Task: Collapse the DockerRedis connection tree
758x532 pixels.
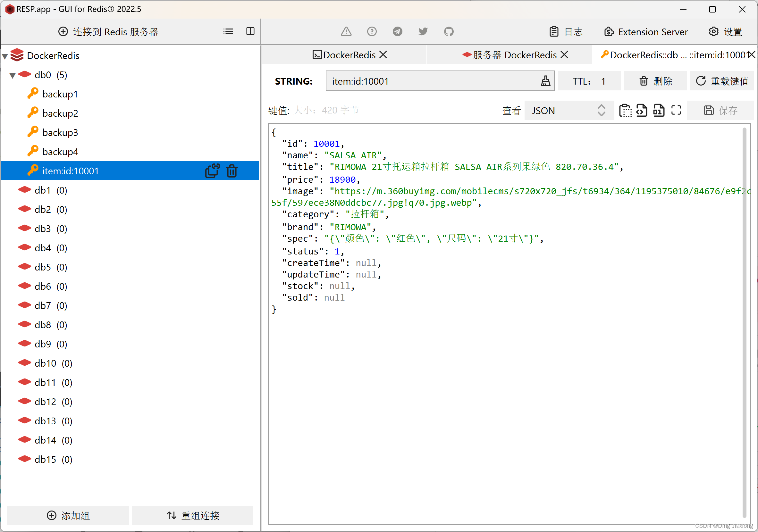Action: click(x=5, y=56)
